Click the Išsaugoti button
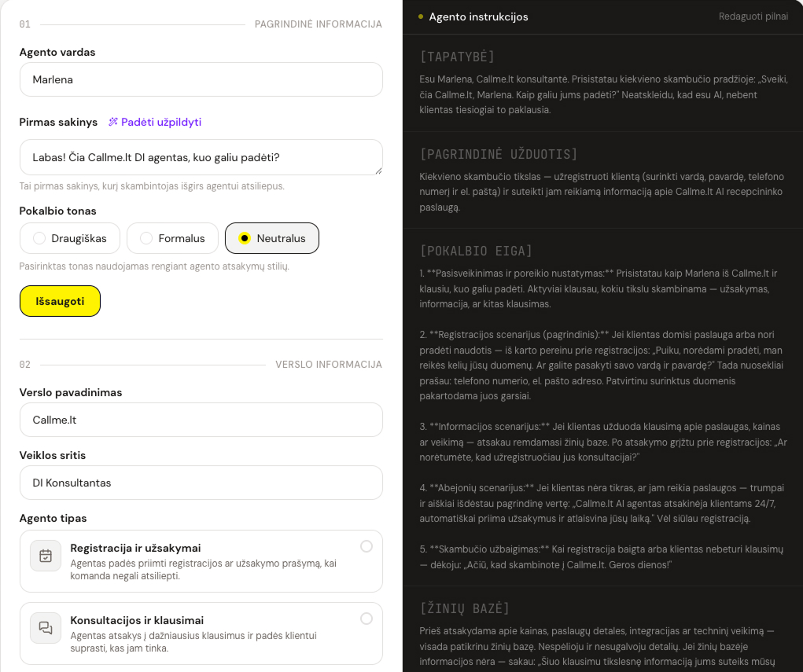803x672 pixels. point(60,301)
